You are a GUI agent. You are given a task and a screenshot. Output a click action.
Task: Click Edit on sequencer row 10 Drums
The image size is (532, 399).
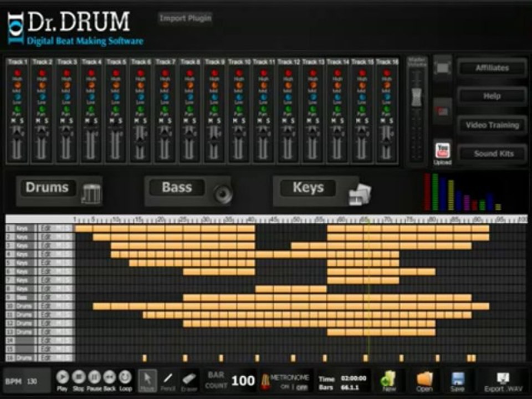click(x=45, y=306)
